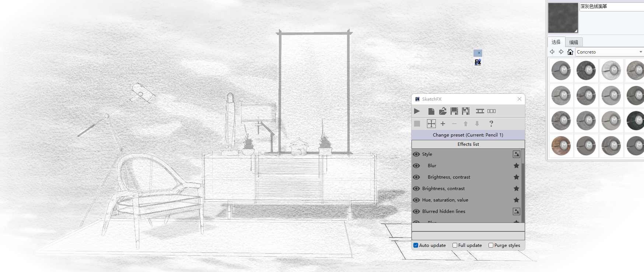Go to the home materials folder
This screenshot has width=644, height=272.
click(x=570, y=52)
